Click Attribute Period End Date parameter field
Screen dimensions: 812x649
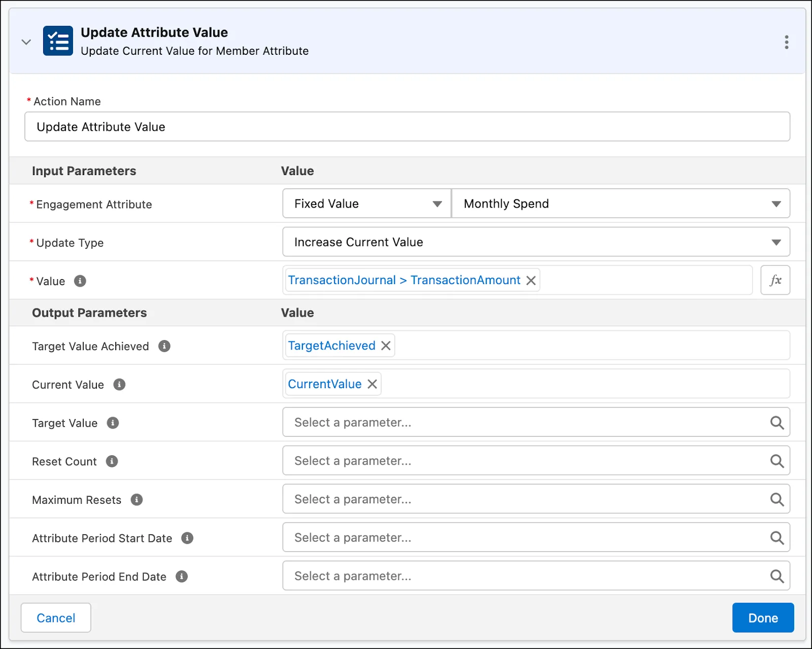point(536,576)
